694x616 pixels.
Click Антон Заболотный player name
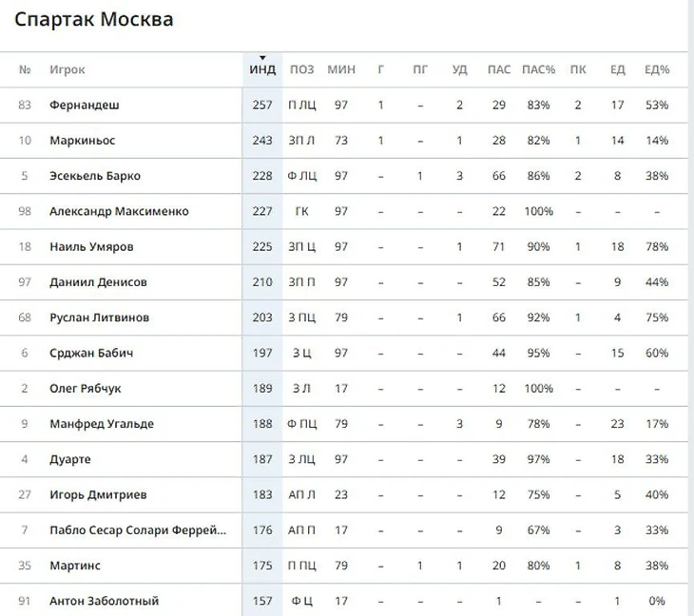coord(104,601)
